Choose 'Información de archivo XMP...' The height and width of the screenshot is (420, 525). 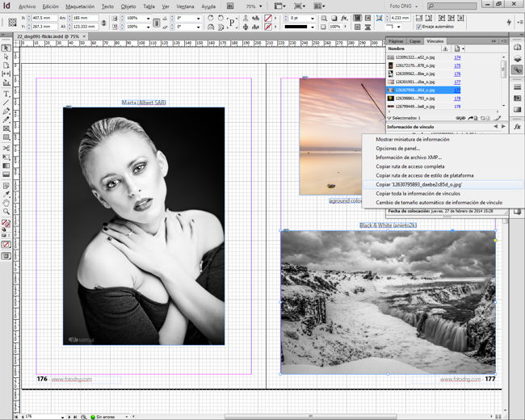tap(409, 157)
